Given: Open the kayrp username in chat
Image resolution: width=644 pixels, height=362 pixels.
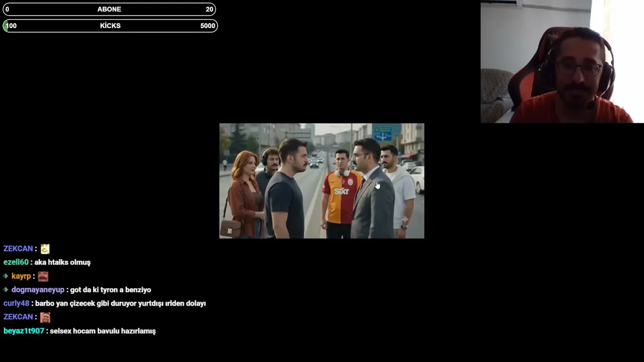Looking at the screenshot, I should coord(21,277).
